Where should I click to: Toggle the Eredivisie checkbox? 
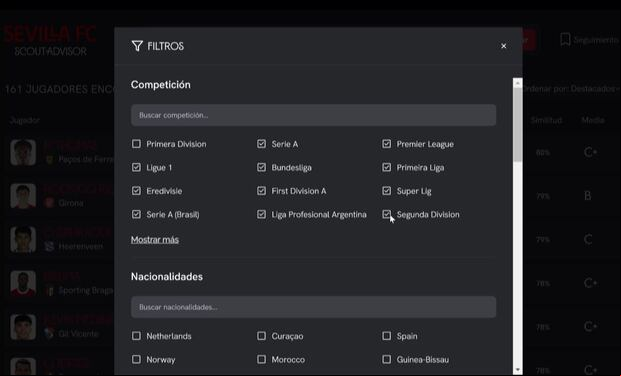[136, 191]
